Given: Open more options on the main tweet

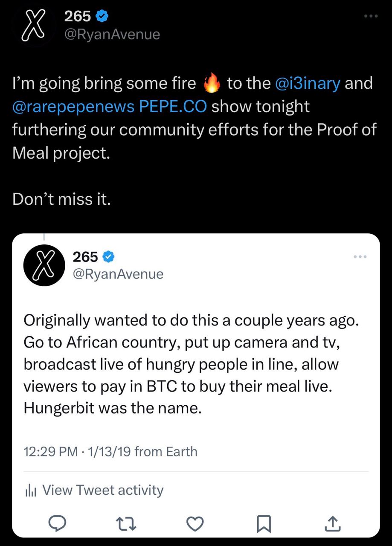Looking at the screenshot, I should (371, 16).
